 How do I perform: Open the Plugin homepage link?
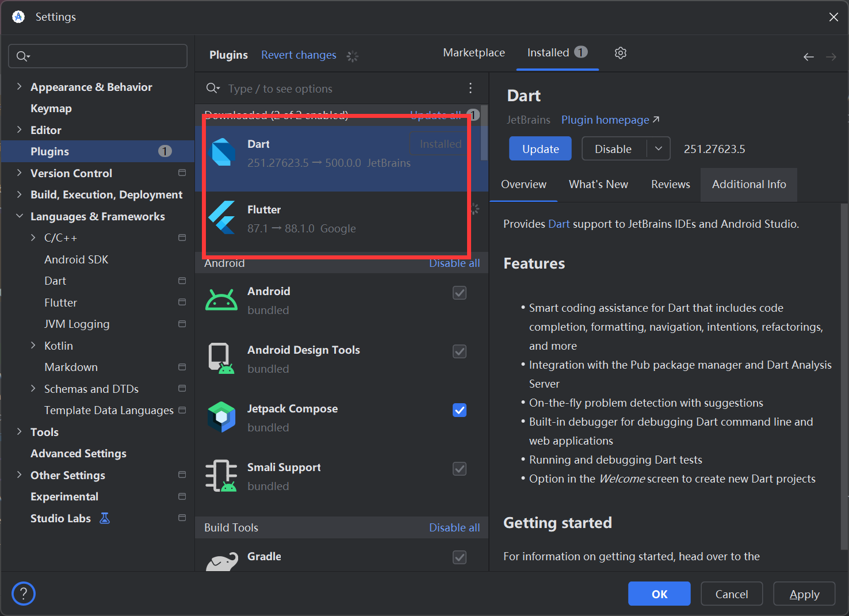(x=605, y=120)
